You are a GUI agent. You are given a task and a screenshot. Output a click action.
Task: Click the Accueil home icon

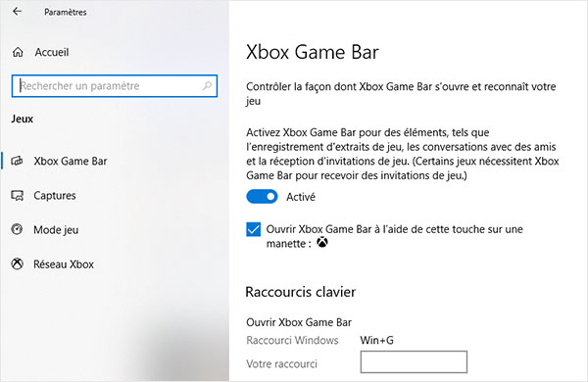coord(18,52)
